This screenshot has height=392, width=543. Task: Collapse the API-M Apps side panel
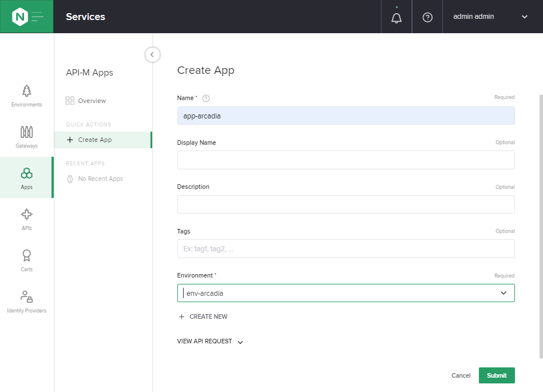[x=152, y=55]
